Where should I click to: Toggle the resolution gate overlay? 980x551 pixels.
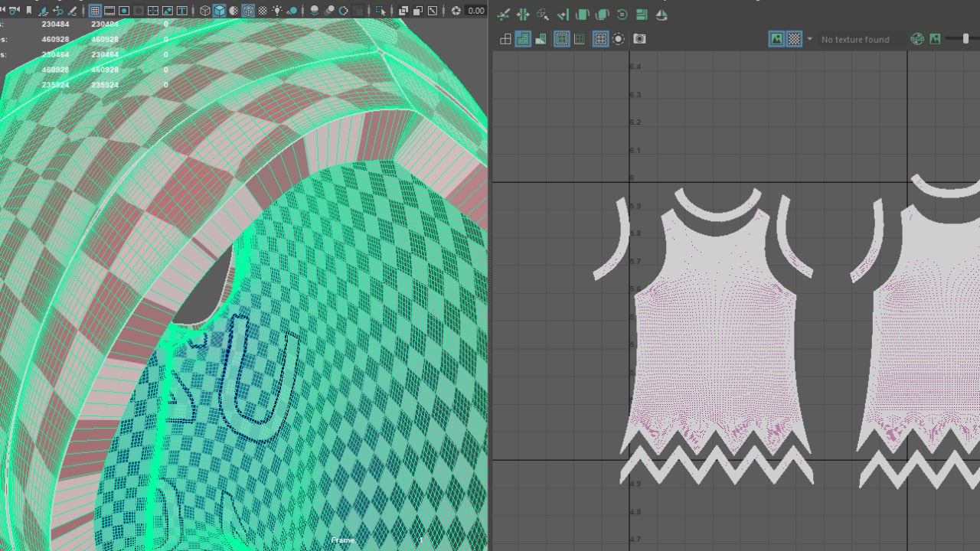pyautogui.click(x=123, y=11)
